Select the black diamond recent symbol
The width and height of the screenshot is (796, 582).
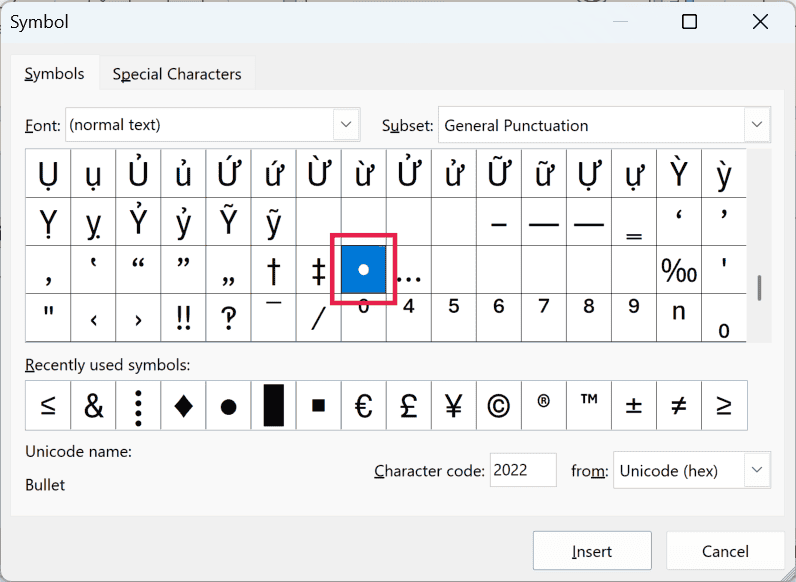tap(183, 405)
